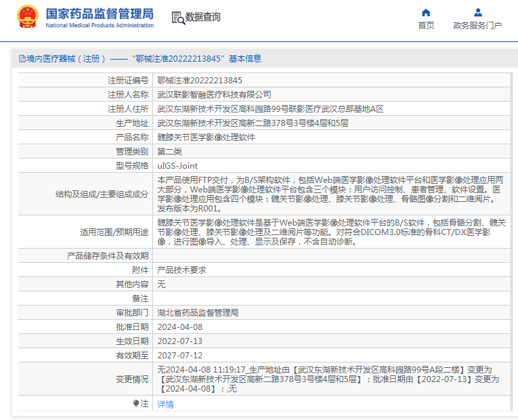The width and height of the screenshot is (518, 420).
Task: Click the home icon above 首页
Action: click(x=426, y=13)
